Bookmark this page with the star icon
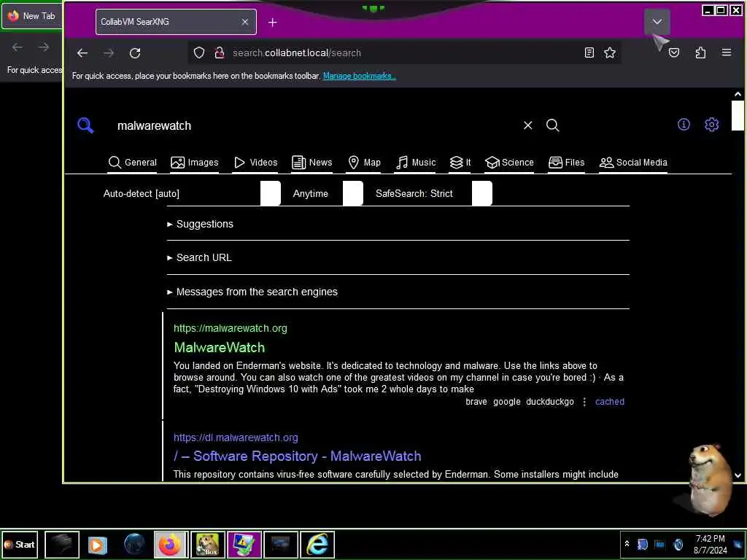Viewport: 747px width, 560px height. click(x=610, y=52)
